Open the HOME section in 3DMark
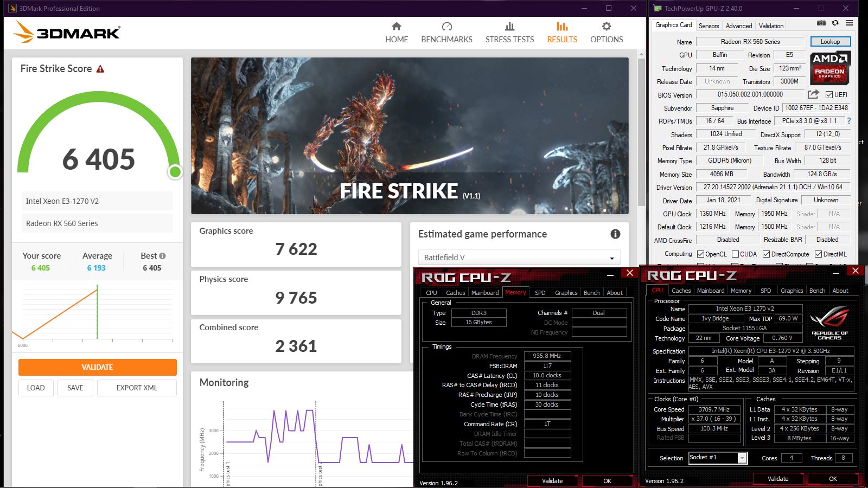This screenshot has height=488, width=868. coord(397,33)
